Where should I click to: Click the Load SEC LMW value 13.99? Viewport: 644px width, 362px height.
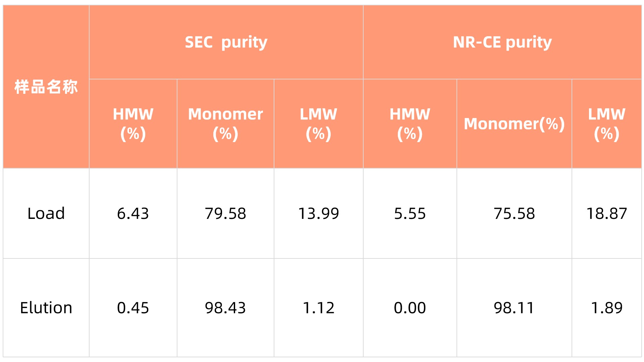(x=318, y=214)
